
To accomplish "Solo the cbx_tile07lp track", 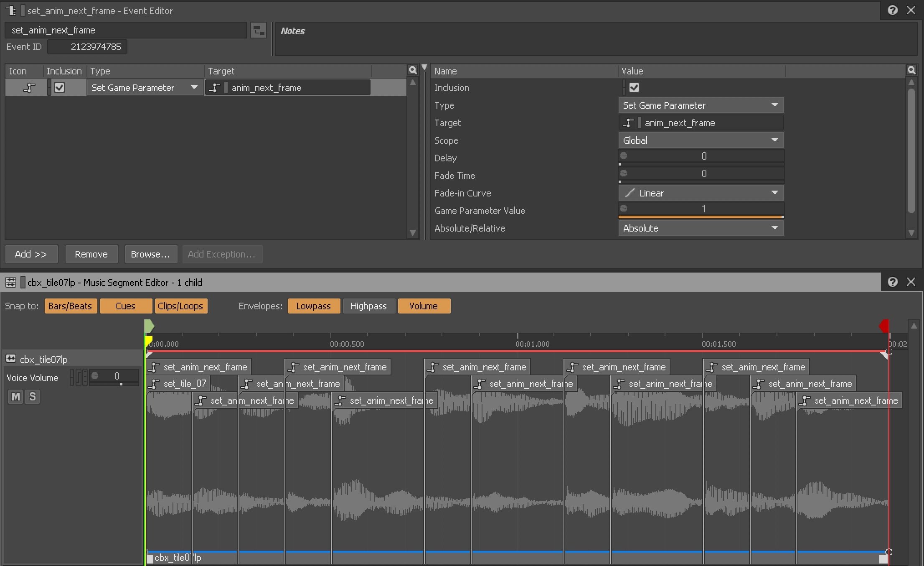I will [x=33, y=396].
